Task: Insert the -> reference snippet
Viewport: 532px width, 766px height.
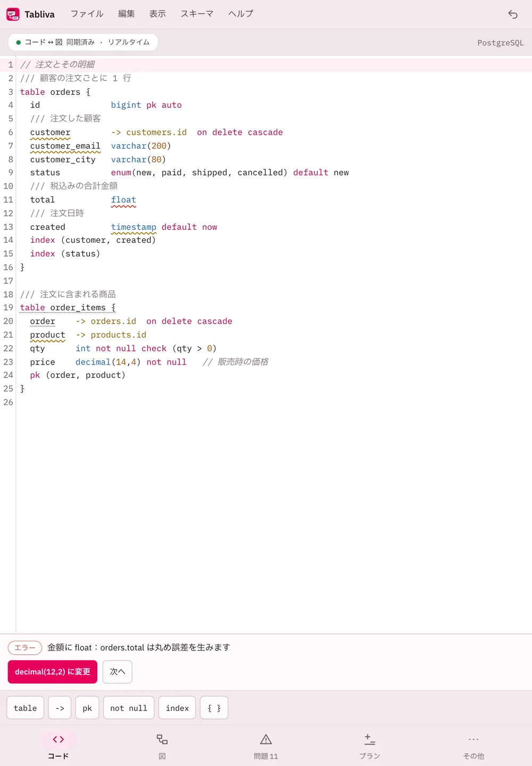Action: (60, 708)
